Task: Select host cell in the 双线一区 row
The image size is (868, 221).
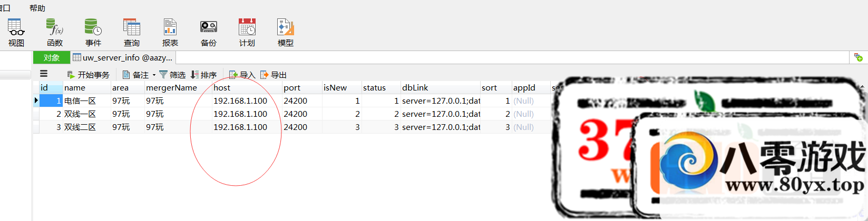Action: point(240,114)
